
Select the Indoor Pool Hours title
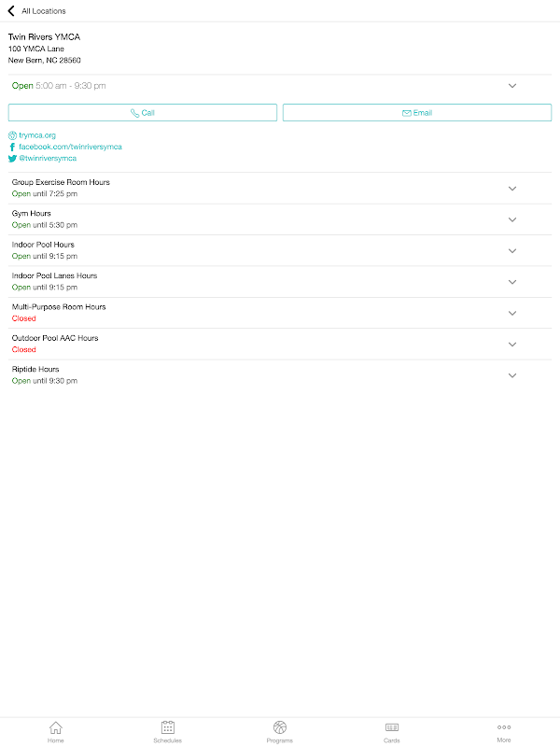tap(43, 245)
